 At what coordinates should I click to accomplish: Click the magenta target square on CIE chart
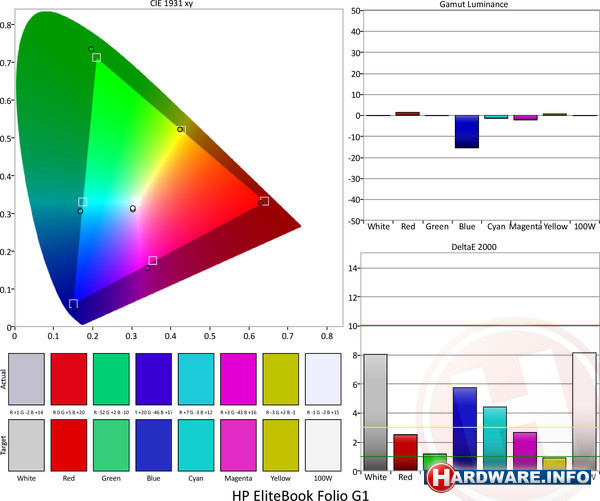(153, 261)
